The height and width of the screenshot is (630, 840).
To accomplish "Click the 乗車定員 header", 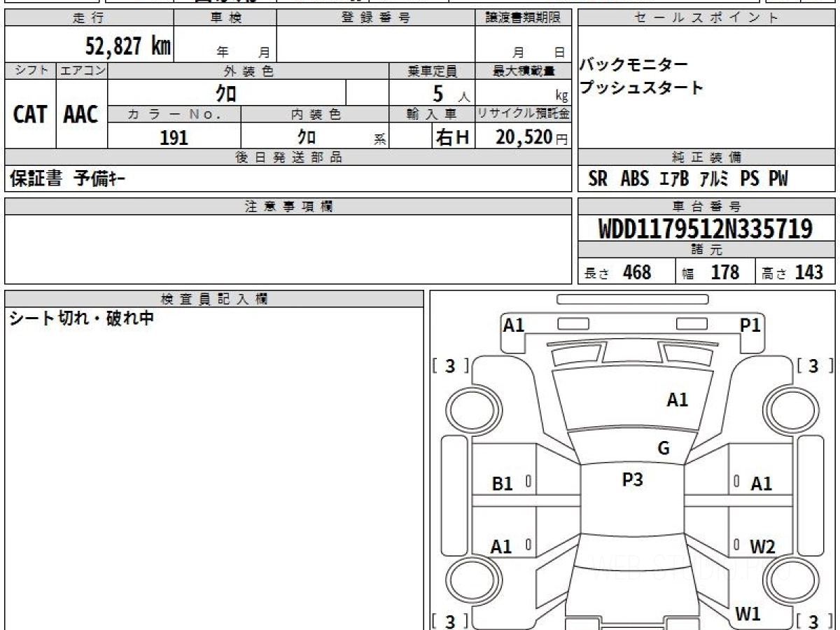I will point(432,71).
